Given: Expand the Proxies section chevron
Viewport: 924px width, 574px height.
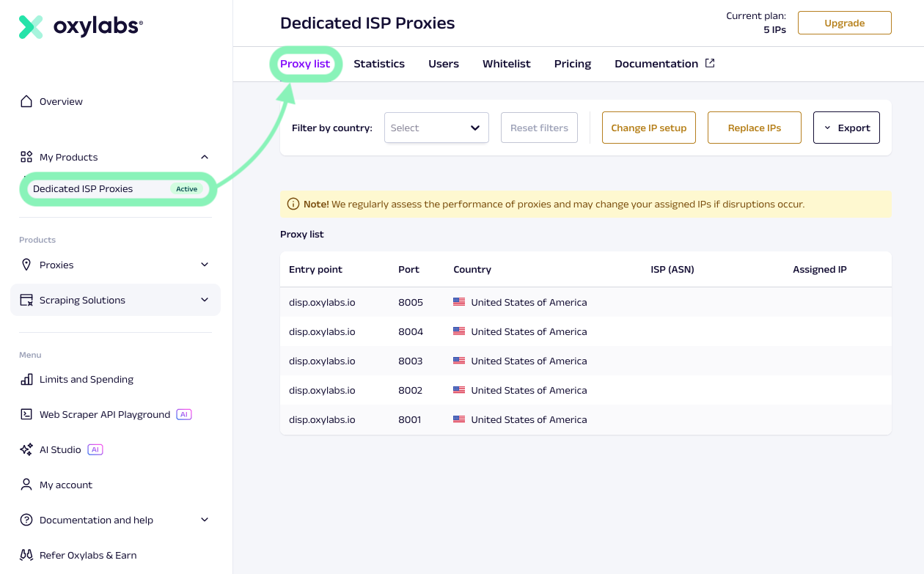Looking at the screenshot, I should [x=205, y=265].
